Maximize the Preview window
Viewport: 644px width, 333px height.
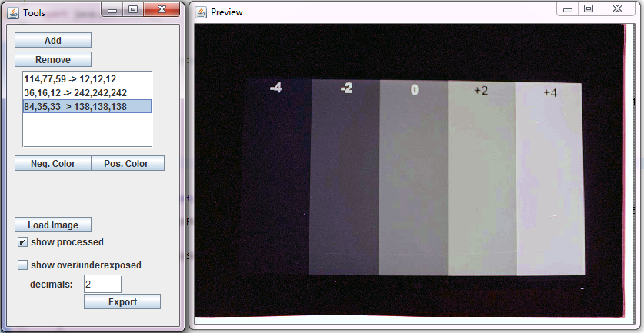[x=589, y=9]
